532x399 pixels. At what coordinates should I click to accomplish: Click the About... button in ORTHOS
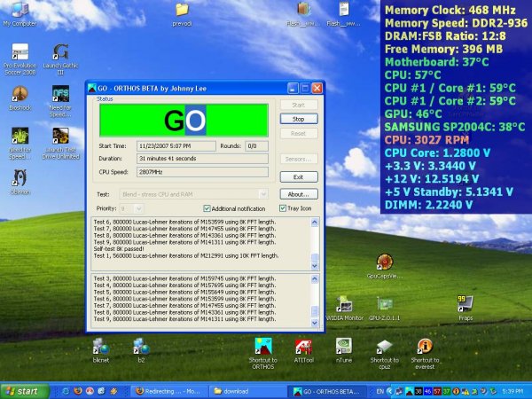299,194
